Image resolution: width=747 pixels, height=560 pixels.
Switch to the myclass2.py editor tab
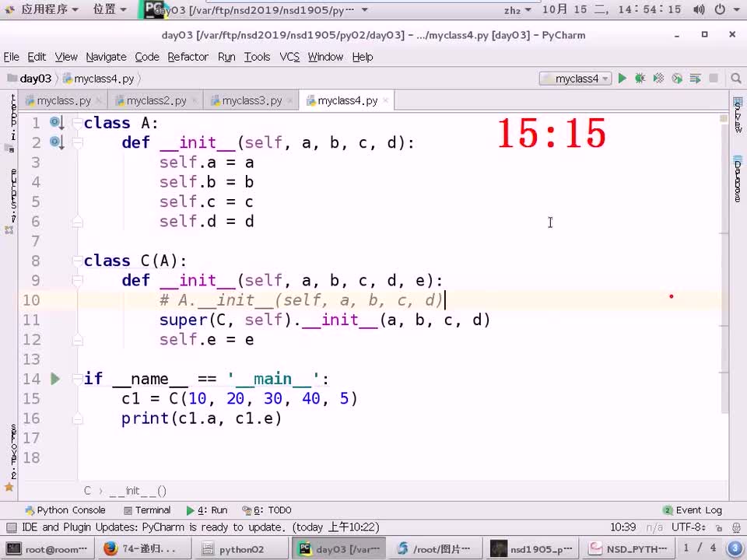pyautogui.click(x=156, y=101)
